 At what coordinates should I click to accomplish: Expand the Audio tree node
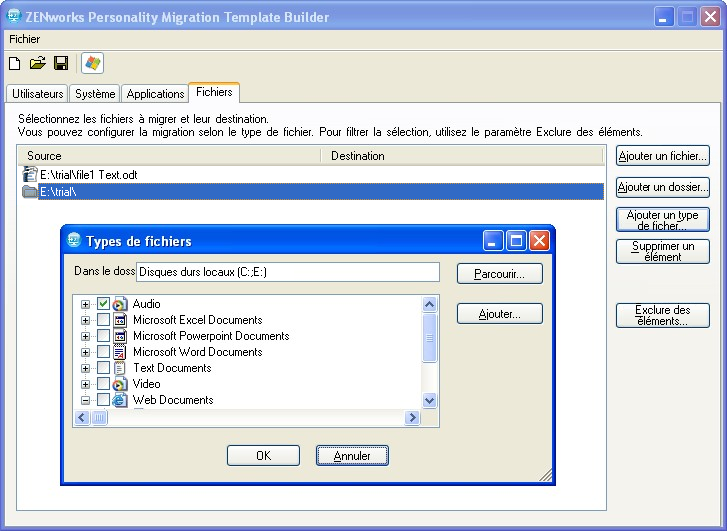pos(86,304)
